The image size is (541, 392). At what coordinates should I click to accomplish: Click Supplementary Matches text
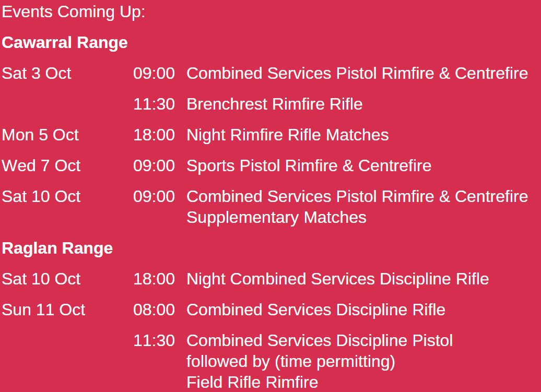[x=276, y=218]
